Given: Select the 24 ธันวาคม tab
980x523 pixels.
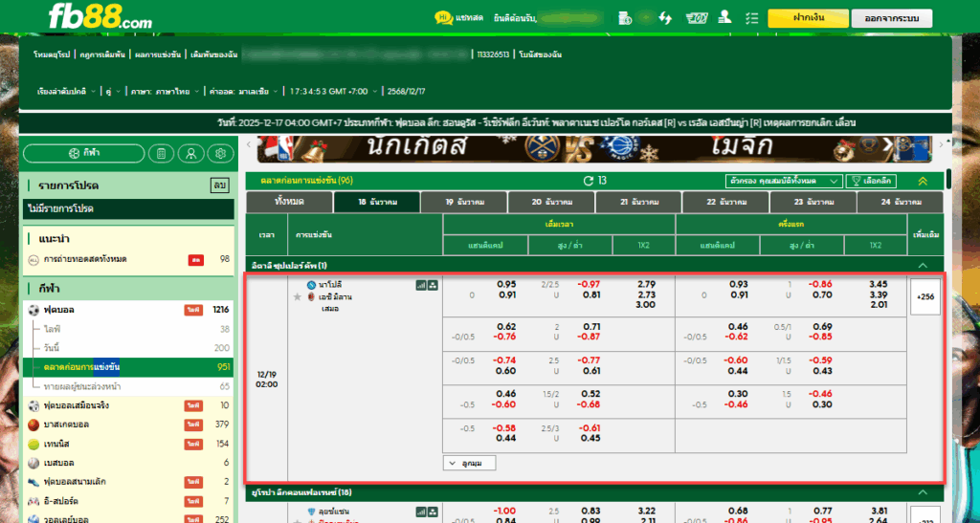Looking at the screenshot, I should (900, 202).
